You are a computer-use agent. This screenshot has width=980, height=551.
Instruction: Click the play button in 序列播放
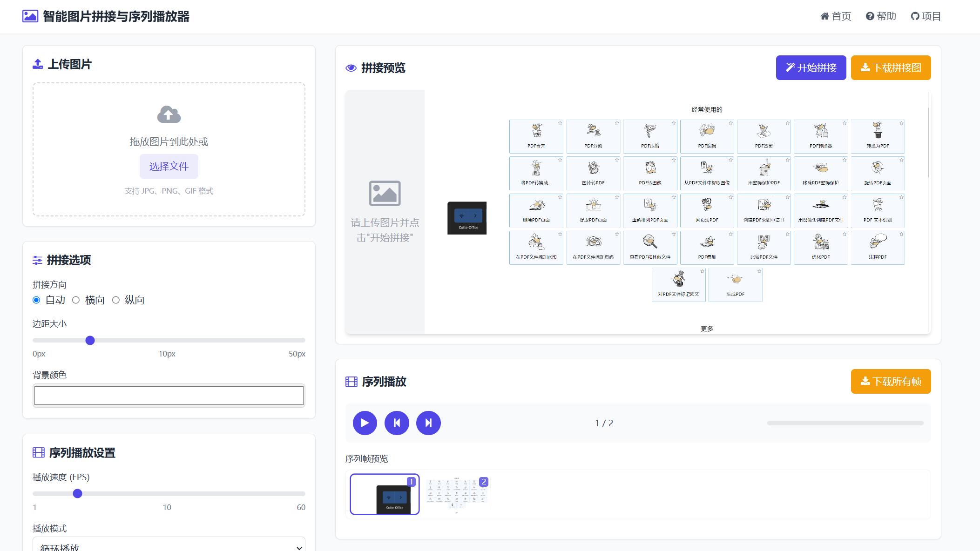coord(365,423)
